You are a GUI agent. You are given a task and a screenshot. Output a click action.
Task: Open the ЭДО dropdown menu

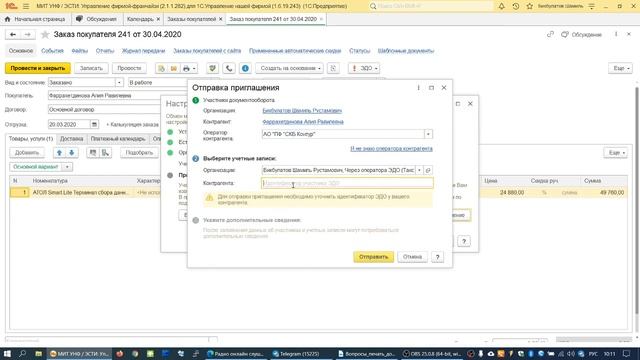[364, 68]
